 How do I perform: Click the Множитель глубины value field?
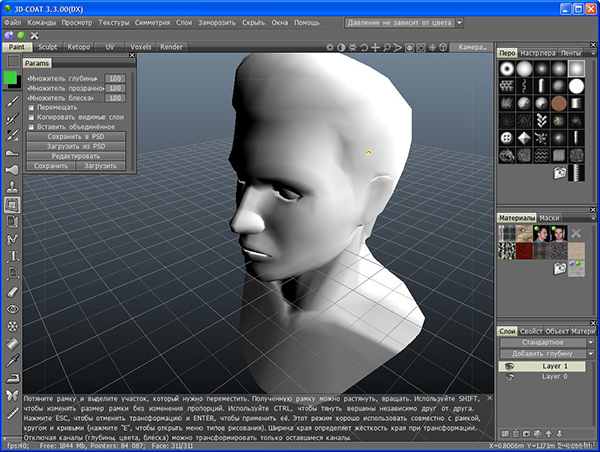[x=115, y=78]
